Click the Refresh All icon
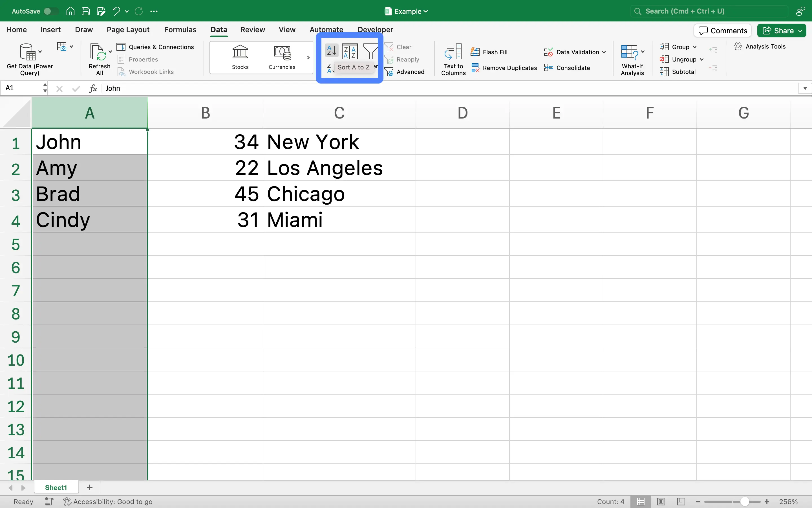Image resolution: width=812 pixels, height=508 pixels. pyautogui.click(x=98, y=52)
